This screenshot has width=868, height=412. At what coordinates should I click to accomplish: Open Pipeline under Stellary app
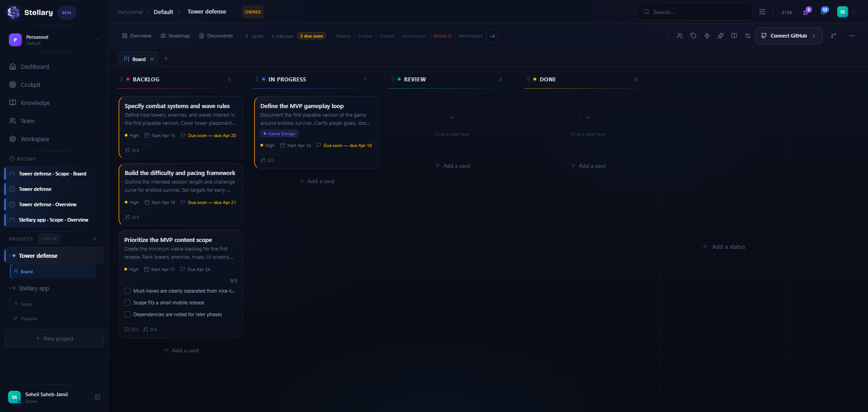[28, 318]
